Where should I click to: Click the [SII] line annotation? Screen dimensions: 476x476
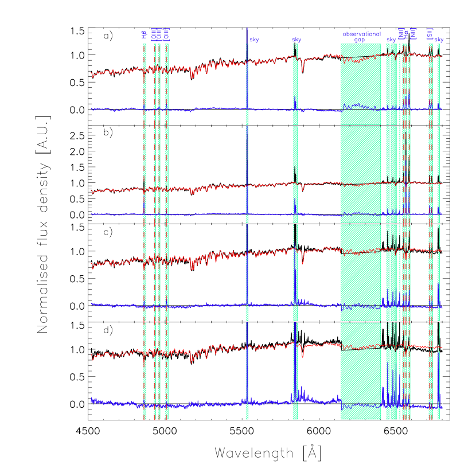pos(430,34)
